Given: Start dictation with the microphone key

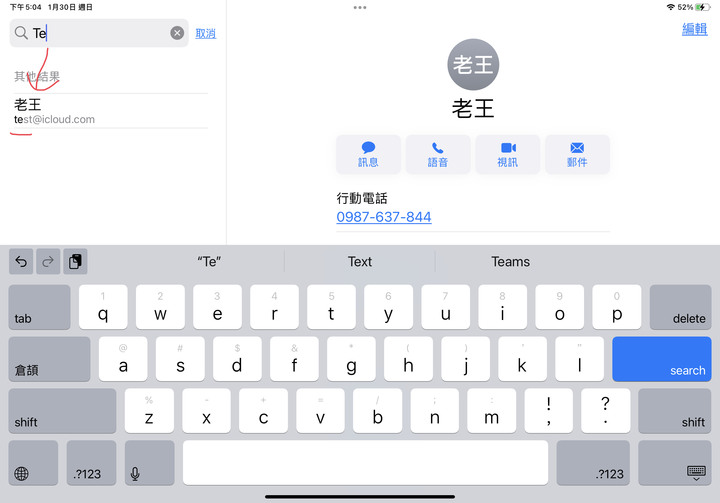Looking at the screenshot, I should (x=150, y=463).
